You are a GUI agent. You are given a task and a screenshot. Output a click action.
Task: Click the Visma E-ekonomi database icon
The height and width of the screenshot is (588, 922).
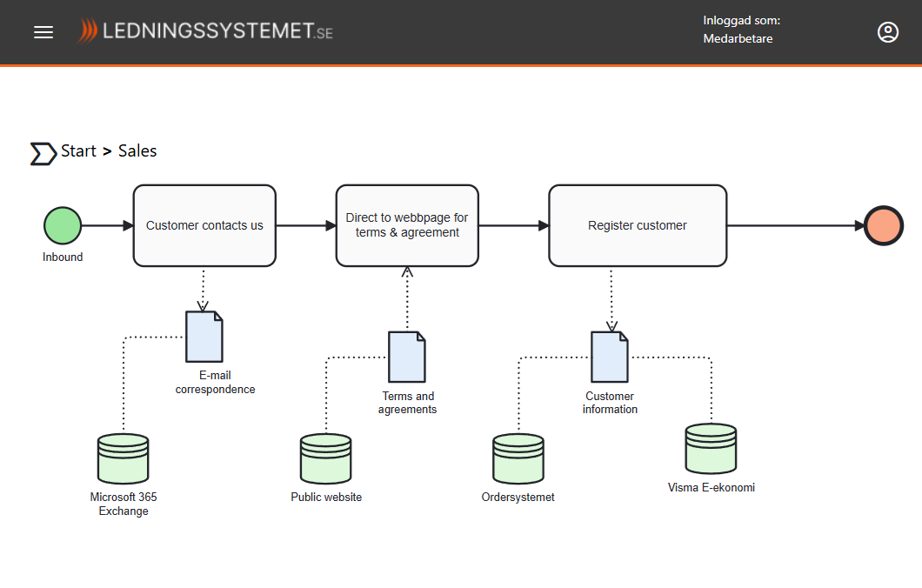pos(711,449)
